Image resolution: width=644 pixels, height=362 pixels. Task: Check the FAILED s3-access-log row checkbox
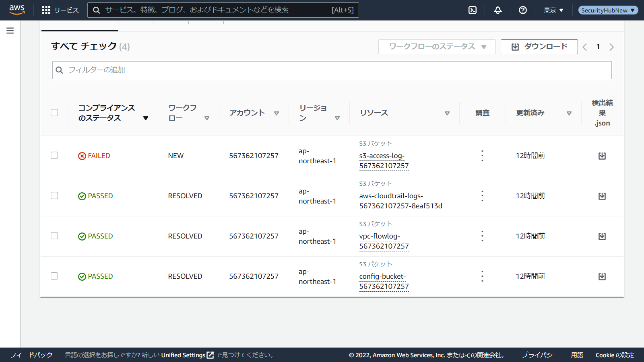coord(54,155)
